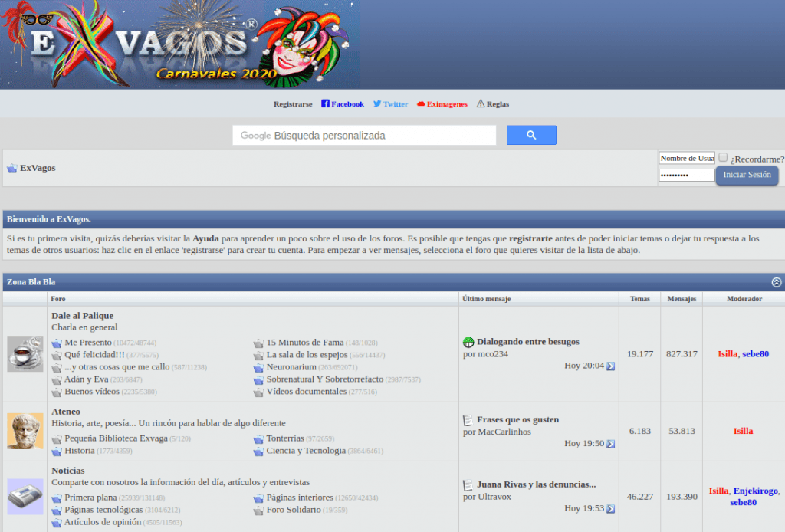Click the Eximagenes cloud icon
Image resolution: width=785 pixels, height=532 pixels.
421,103
